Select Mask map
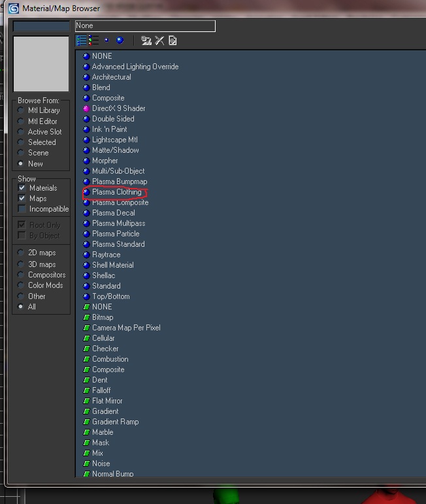The image size is (426, 504). click(101, 443)
